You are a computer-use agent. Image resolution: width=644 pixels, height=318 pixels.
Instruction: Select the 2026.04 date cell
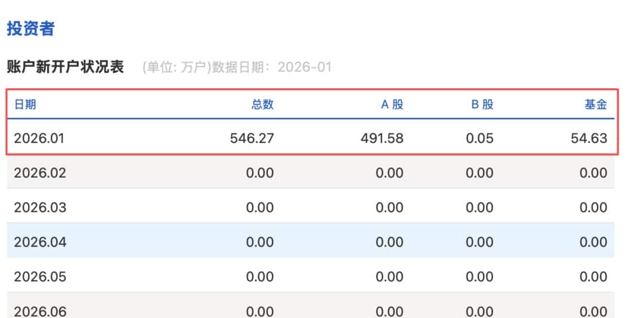pos(40,242)
